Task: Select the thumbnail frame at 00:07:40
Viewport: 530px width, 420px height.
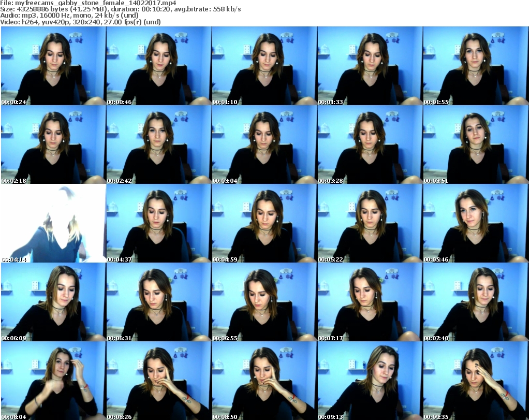Action: [x=476, y=302]
